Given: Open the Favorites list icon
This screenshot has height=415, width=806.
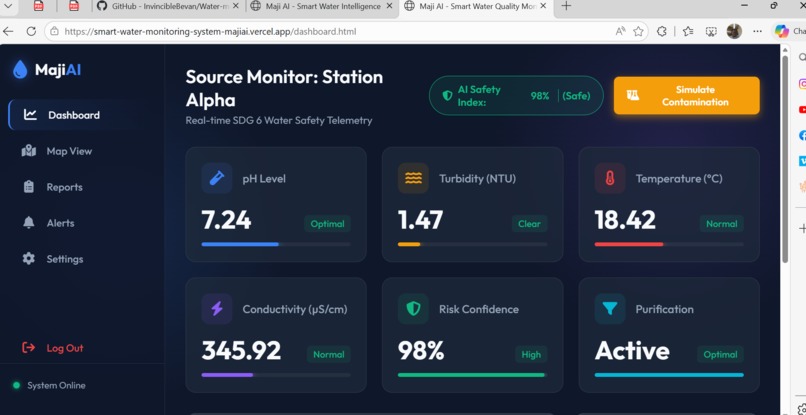Looking at the screenshot, I should (688, 31).
